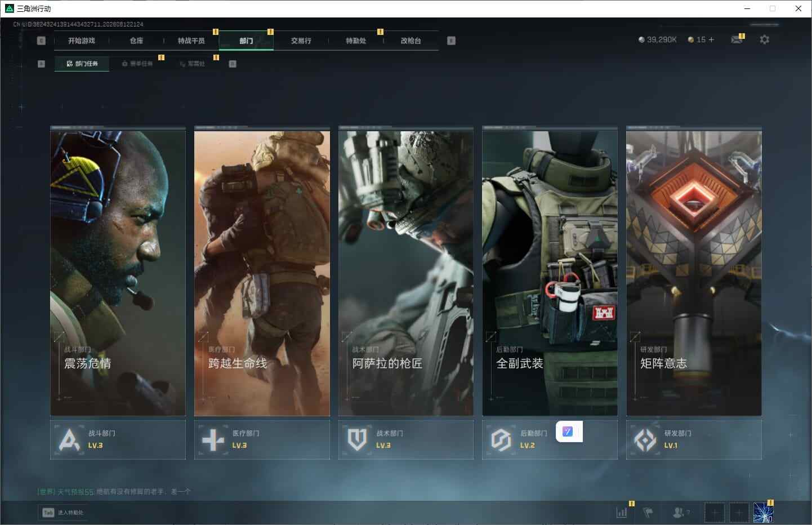Click the right key-hint icon after 改枪台
The height and width of the screenshot is (525, 812).
451,41
